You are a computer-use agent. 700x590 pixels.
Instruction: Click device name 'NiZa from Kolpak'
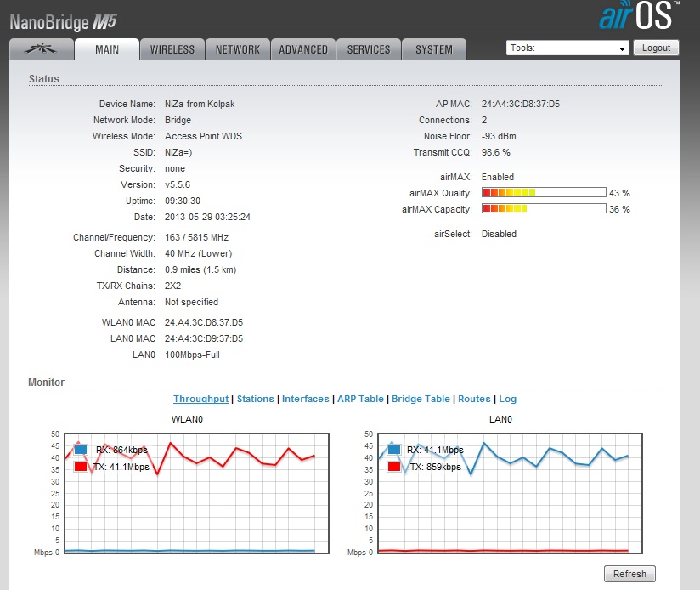tap(200, 104)
